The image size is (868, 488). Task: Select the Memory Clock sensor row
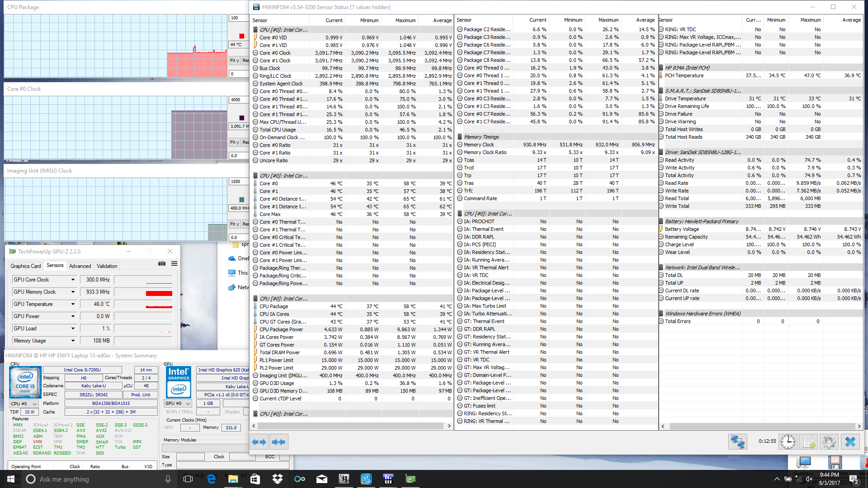click(x=556, y=145)
